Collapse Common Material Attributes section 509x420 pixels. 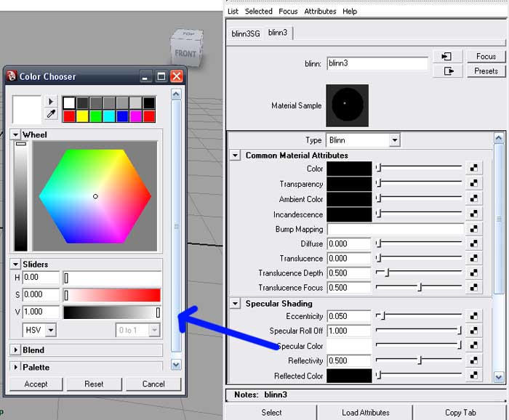pyautogui.click(x=235, y=156)
